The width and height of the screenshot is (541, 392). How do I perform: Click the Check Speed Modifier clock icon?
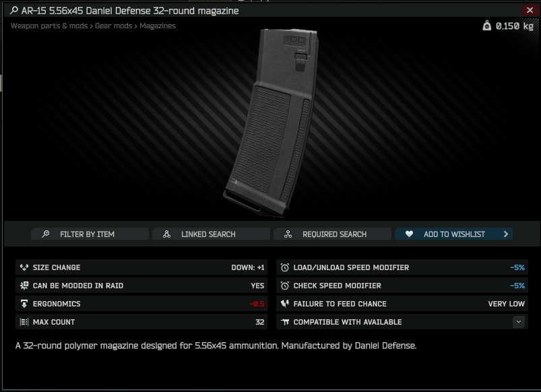[284, 286]
